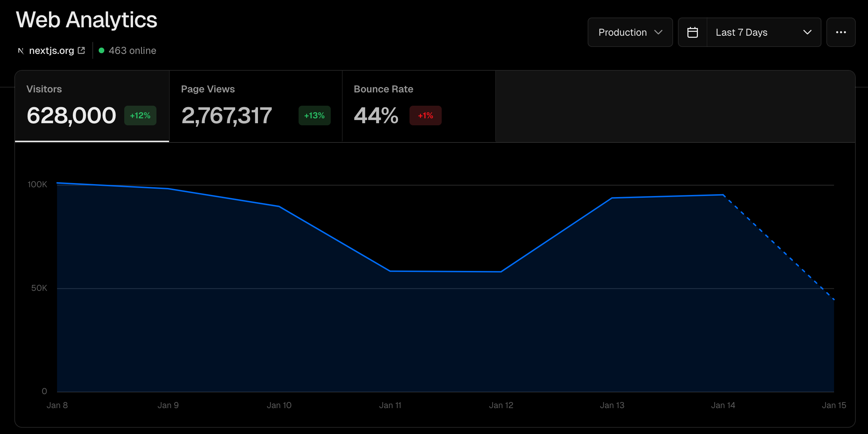868x434 pixels.
Task: Click the Jan 8 axis label
Action: pos(57,405)
